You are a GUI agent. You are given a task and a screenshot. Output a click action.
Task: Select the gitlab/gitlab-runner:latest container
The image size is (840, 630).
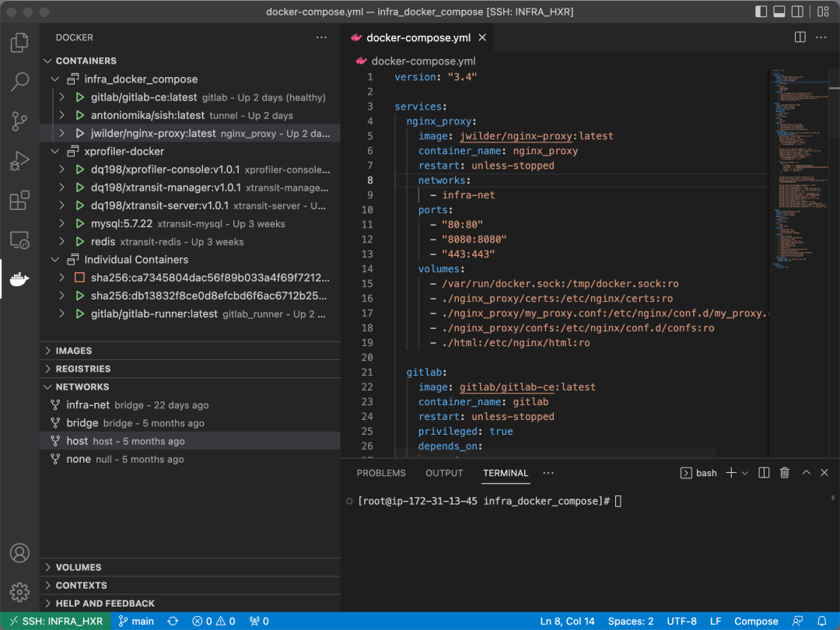tap(190, 314)
